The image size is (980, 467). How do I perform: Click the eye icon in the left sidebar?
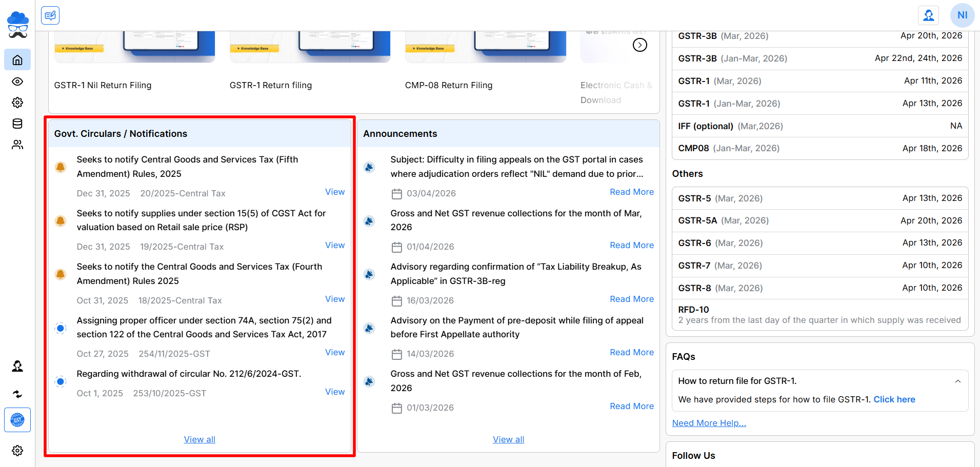17,82
